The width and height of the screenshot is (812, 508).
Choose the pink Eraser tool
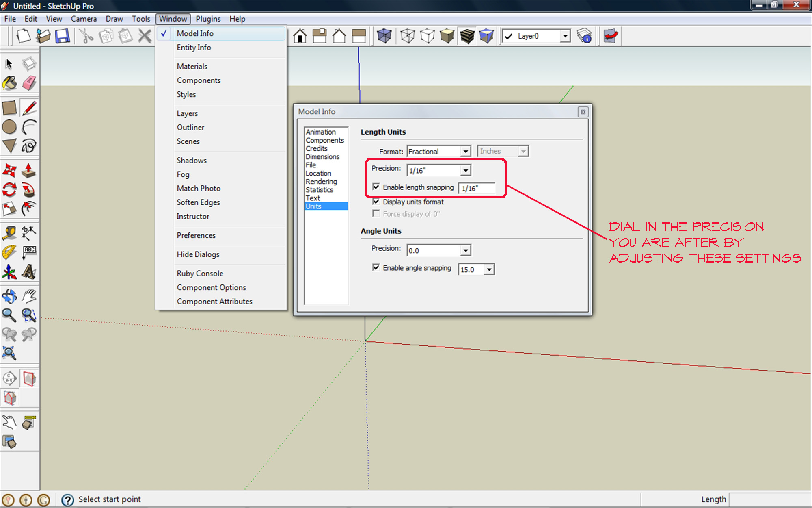(x=29, y=83)
